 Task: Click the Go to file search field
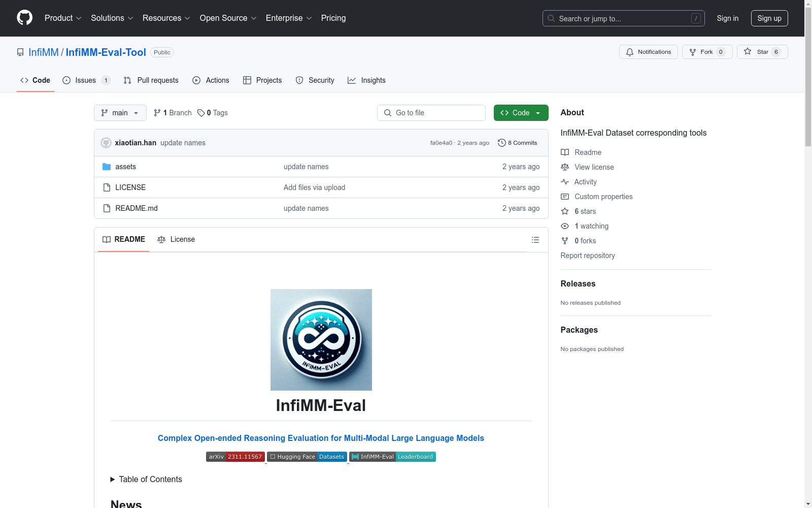(x=431, y=113)
